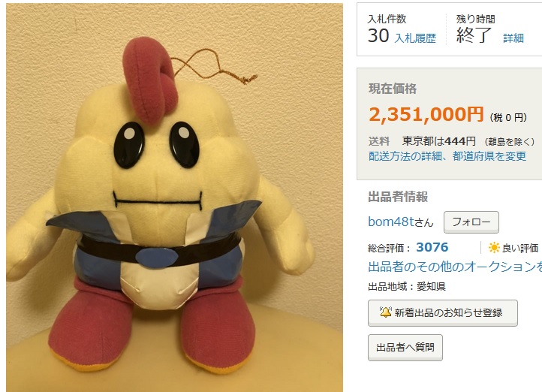
Task: Click the フォロー follow button
Action: pos(471,222)
